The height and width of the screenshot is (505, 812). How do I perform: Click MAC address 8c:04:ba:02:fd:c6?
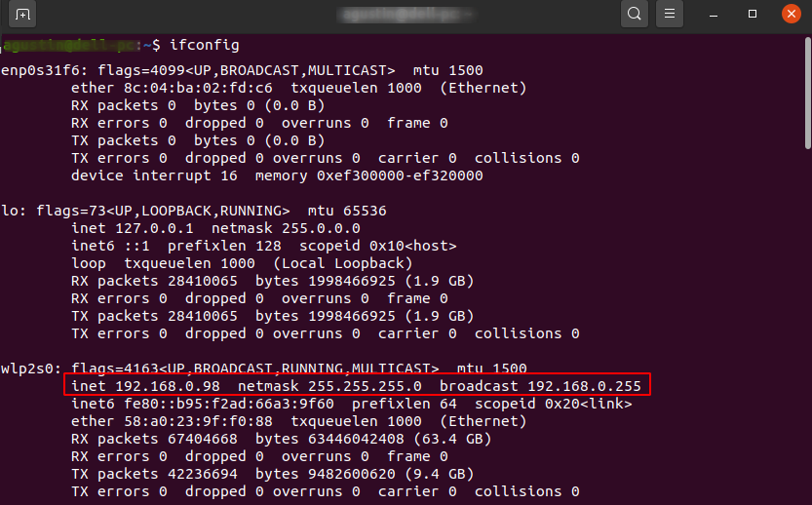point(198,88)
